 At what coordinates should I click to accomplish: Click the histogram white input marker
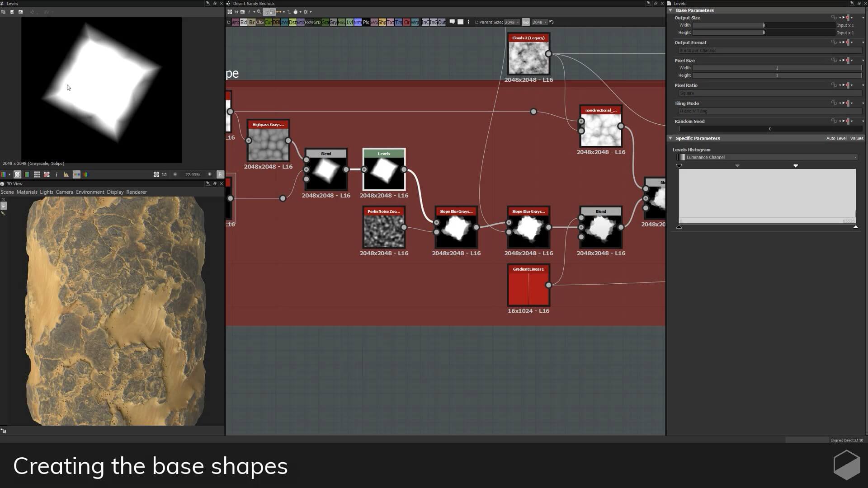[796, 166]
